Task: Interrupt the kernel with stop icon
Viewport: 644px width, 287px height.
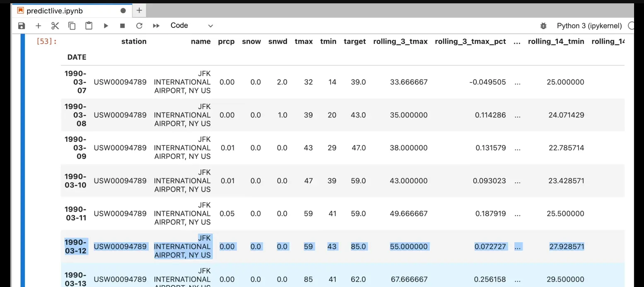Action: coord(122,26)
